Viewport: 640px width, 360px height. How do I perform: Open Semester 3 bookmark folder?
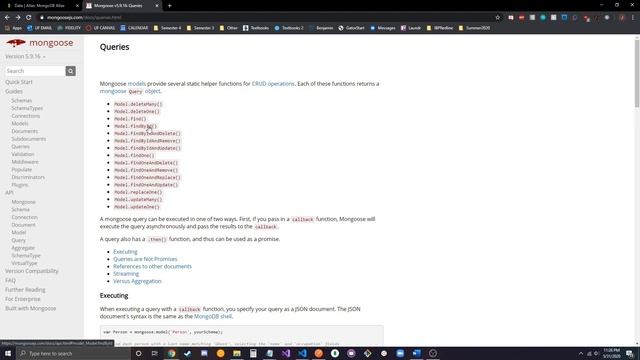coord(200,28)
